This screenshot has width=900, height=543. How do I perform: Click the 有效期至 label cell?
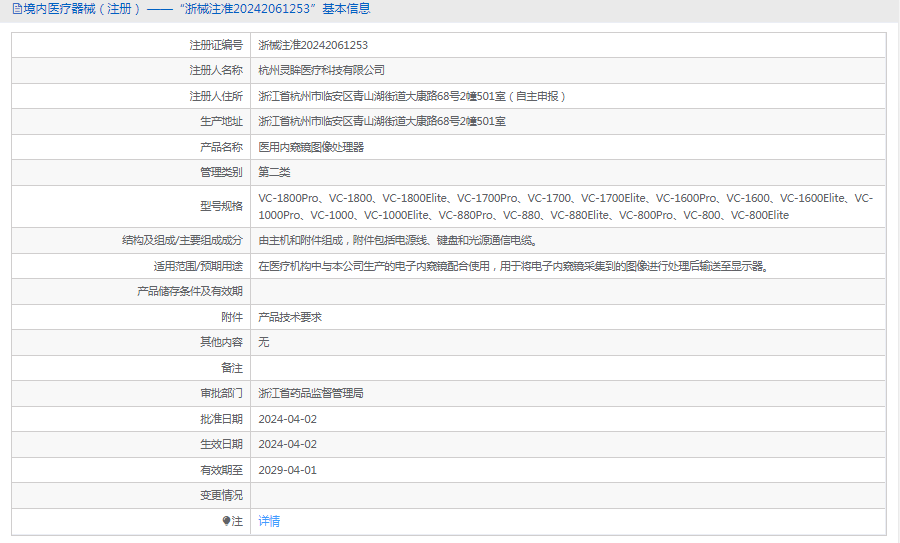[131, 470]
